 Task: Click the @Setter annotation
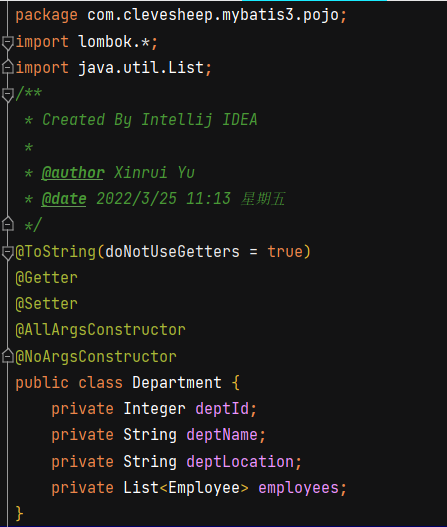pos(46,303)
